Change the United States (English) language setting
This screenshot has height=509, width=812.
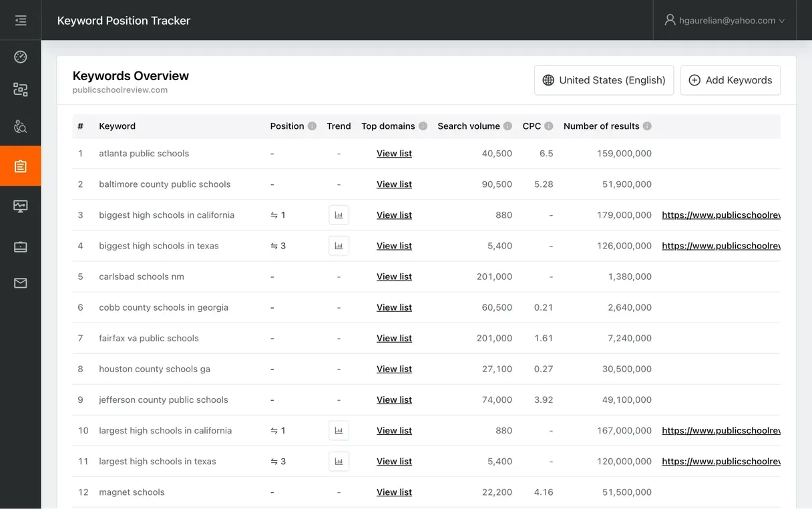click(603, 79)
